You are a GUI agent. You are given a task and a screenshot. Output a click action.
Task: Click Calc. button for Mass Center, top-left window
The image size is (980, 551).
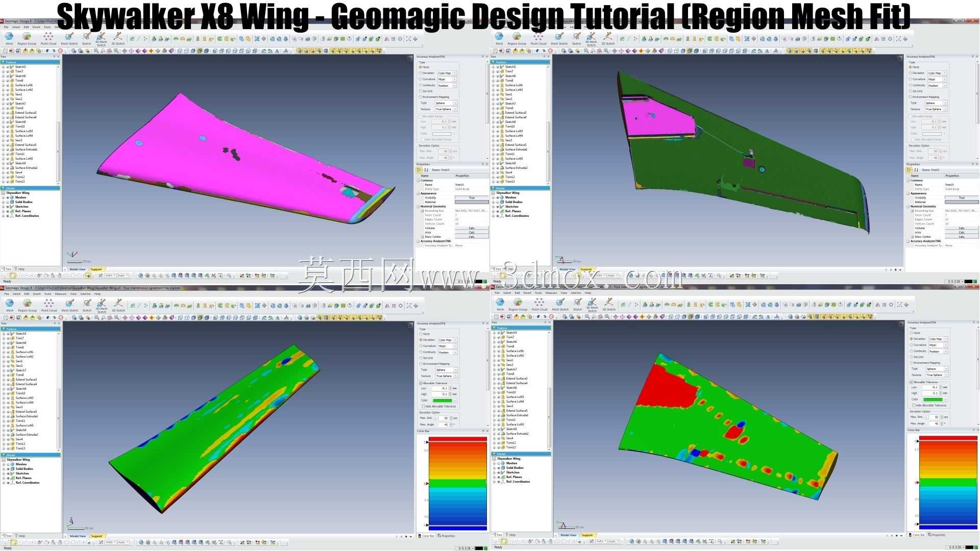[x=472, y=237]
